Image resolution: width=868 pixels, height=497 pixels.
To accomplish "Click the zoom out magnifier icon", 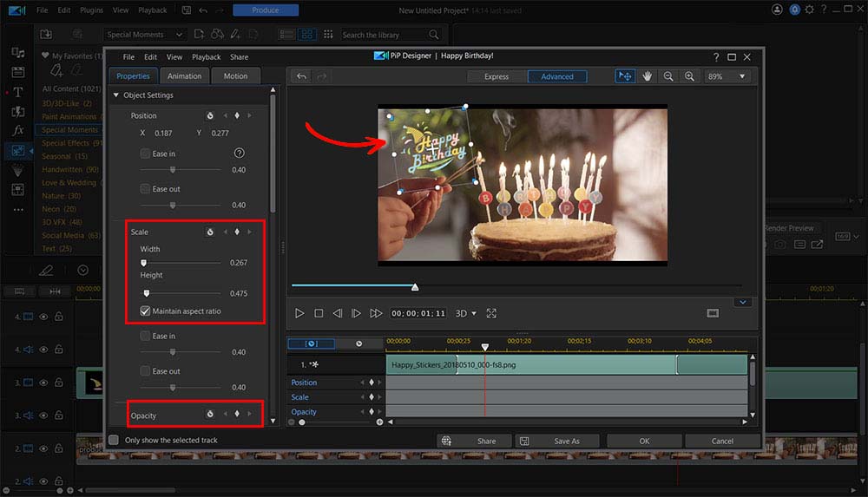I will coord(668,76).
